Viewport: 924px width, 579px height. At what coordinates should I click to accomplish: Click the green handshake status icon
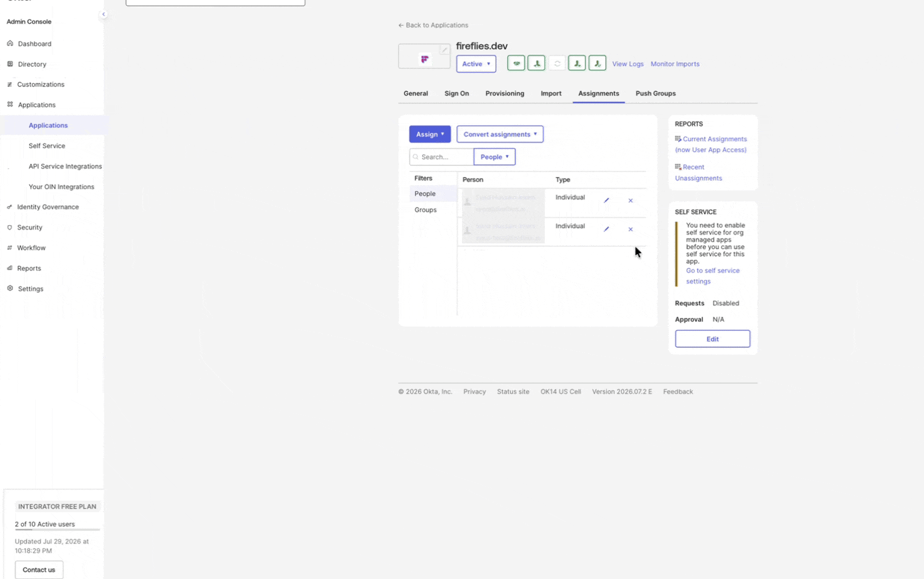516,63
